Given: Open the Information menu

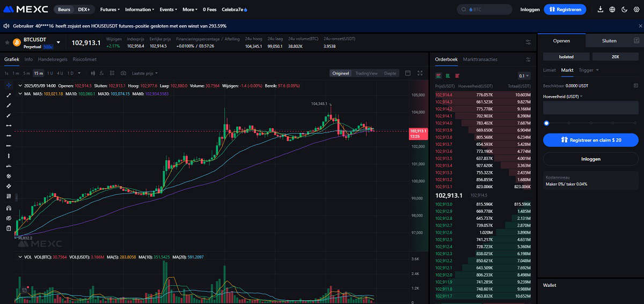Looking at the screenshot, I should (x=140, y=10).
